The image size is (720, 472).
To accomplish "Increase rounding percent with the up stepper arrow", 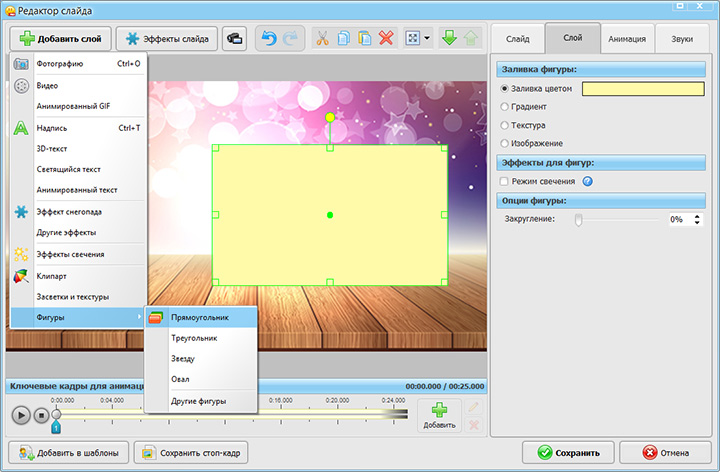I will [x=697, y=216].
